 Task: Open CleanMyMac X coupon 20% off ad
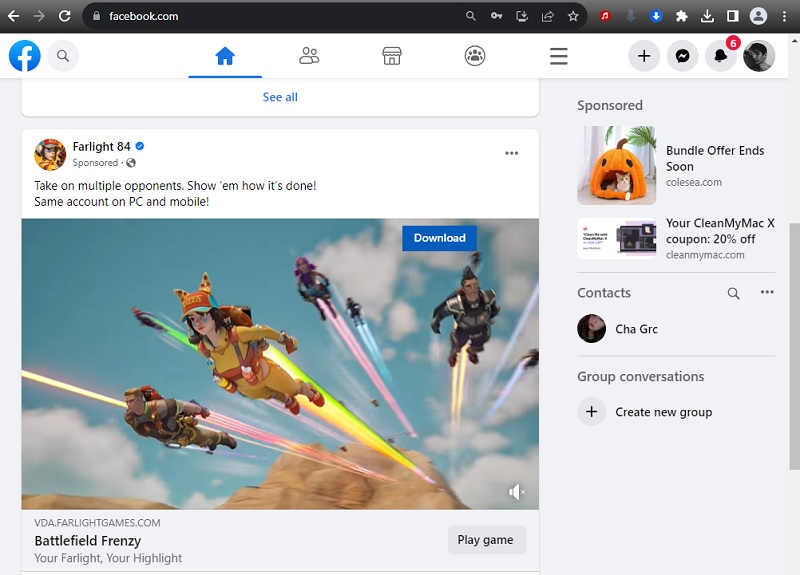[720, 231]
